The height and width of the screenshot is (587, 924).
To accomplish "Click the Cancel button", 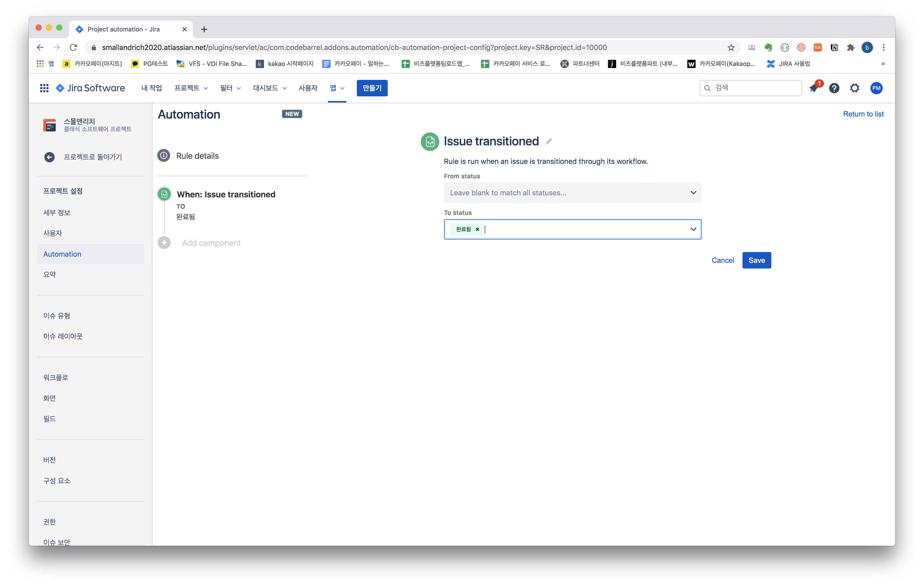I will [x=723, y=260].
